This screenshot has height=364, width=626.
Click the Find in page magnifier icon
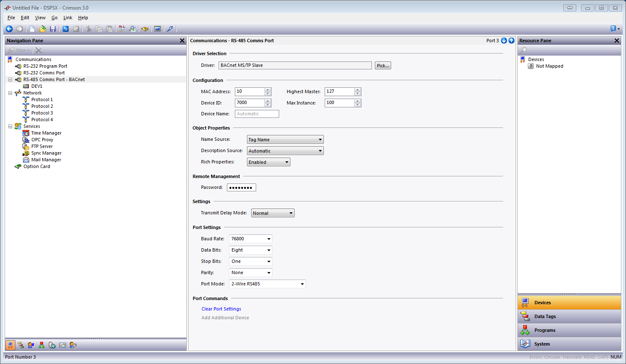click(132, 29)
